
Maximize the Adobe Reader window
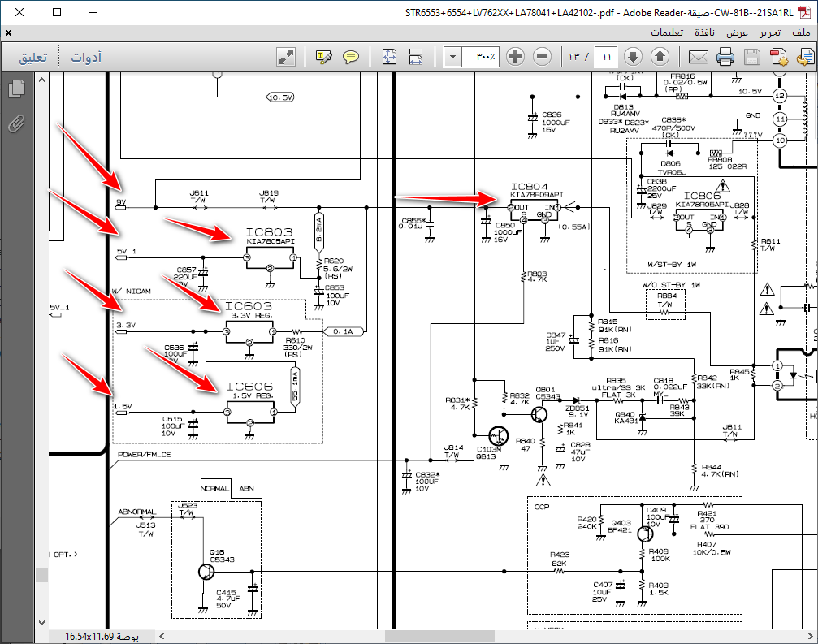pyautogui.click(x=57, y=12)
